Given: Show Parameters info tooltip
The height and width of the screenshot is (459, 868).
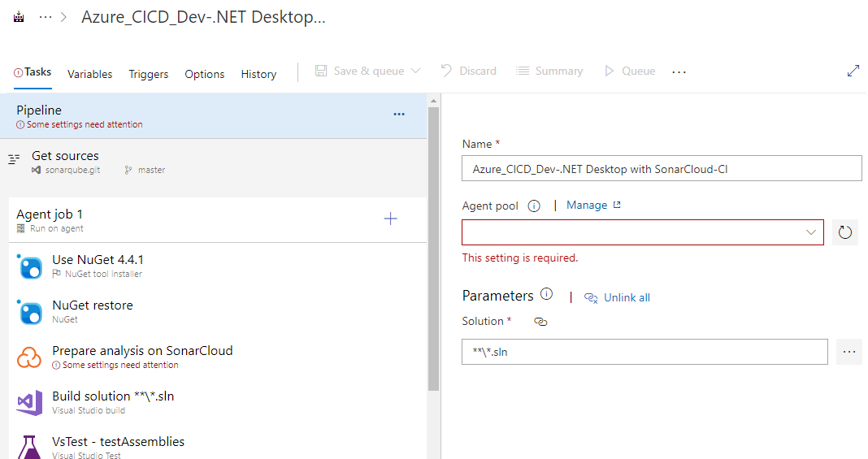Looking at the screenshot, I should (546, 294).
